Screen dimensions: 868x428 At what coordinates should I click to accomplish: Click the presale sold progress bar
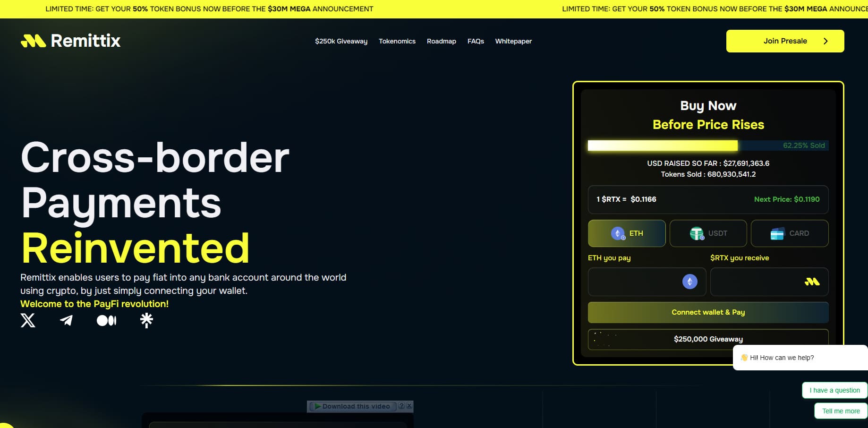pyautogui.click(x=707, y=146)
